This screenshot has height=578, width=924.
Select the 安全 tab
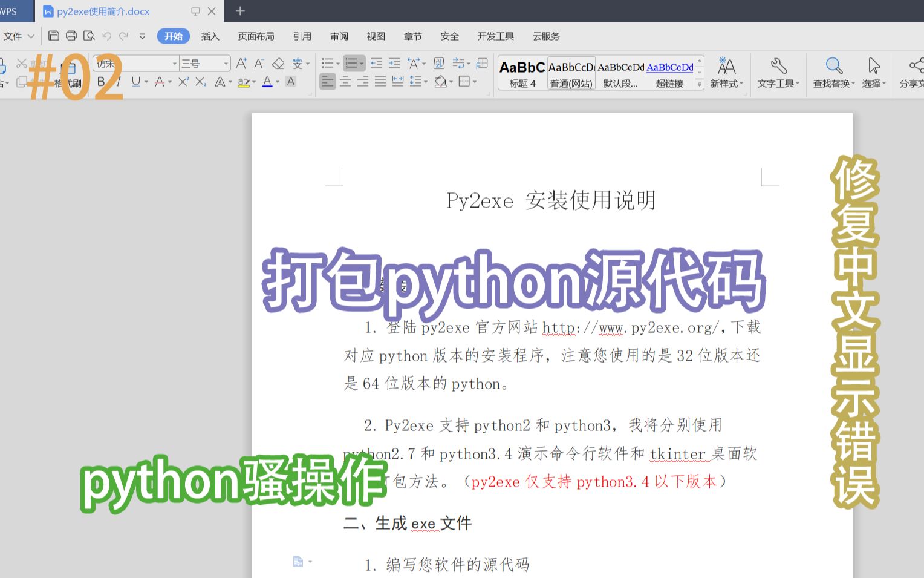pyautogui.click(x=449, y=36)
